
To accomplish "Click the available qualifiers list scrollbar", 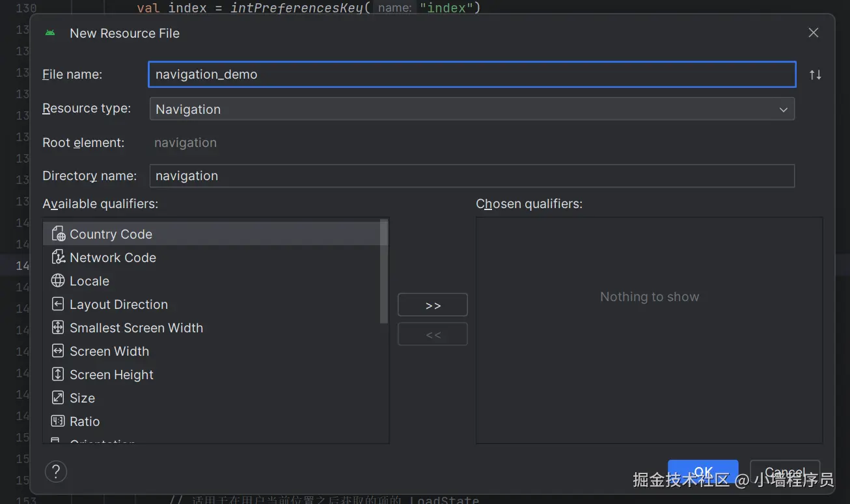I will click(x=384, y=271).
